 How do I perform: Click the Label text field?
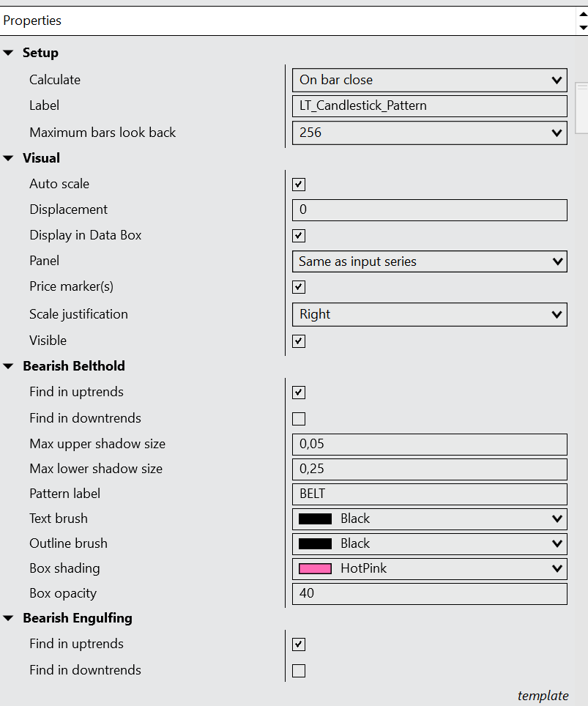pyautogui.click(x=429, y=106)
